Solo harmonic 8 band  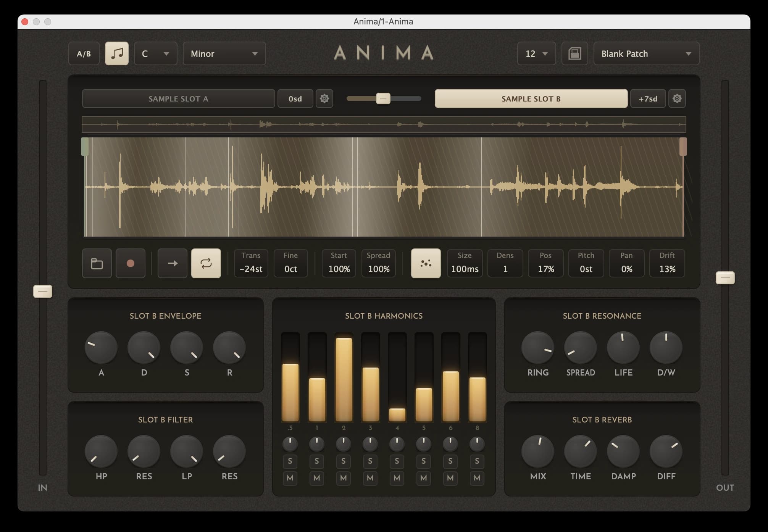click(477, 461)
